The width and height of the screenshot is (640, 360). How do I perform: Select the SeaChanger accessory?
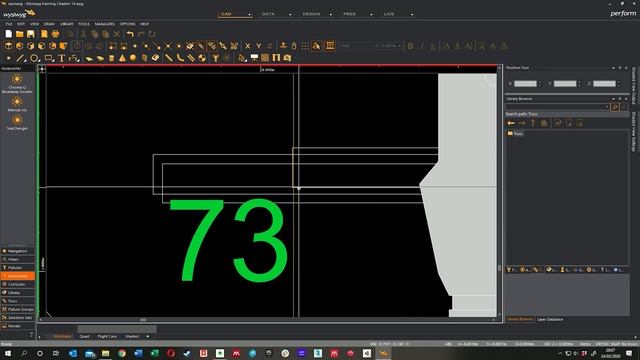(17, 122)
